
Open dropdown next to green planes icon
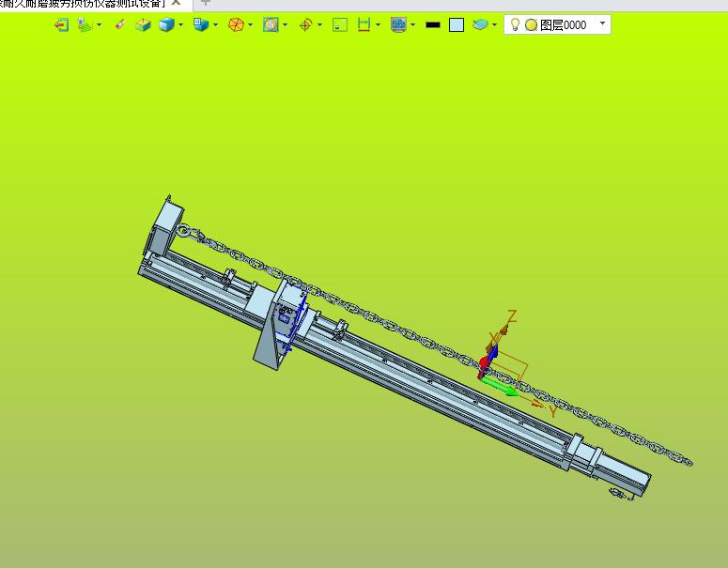tap(99, 25)
